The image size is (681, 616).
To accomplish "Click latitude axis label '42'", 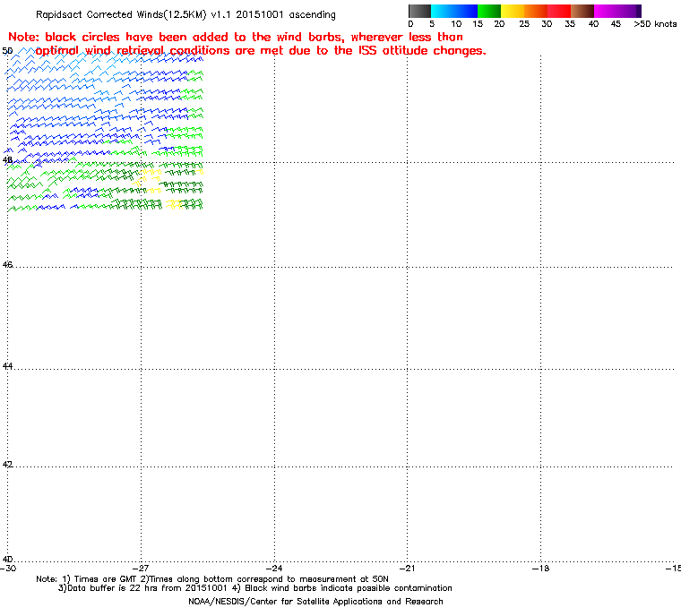I will coord(7,465).
